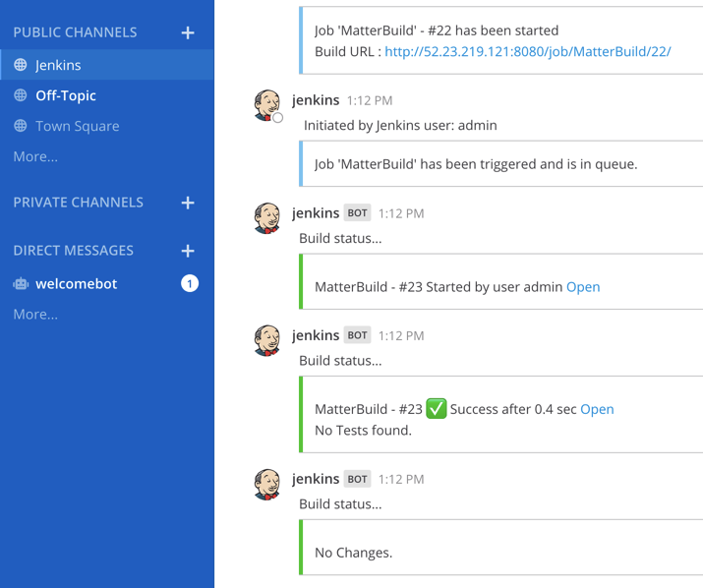The image size is (703, 588).
Task: Click the green checkmark emoji in the Success message
Action: tap(436, 409)
